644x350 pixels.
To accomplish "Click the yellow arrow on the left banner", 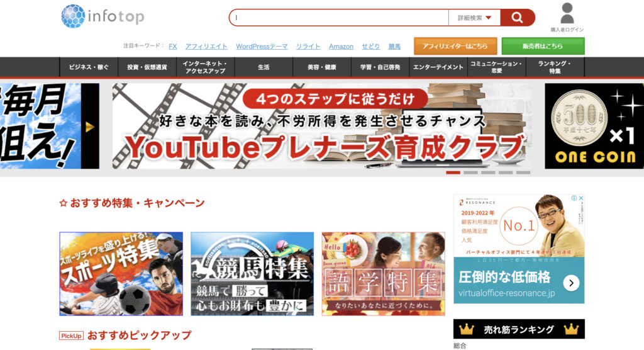I will point(90,127).
